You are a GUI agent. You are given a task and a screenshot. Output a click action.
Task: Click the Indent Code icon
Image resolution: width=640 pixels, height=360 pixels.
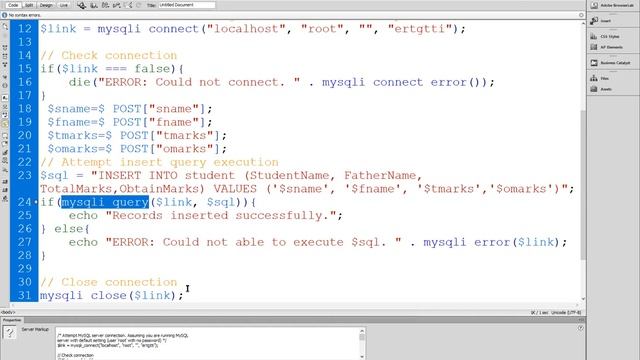tap(5, 182)
